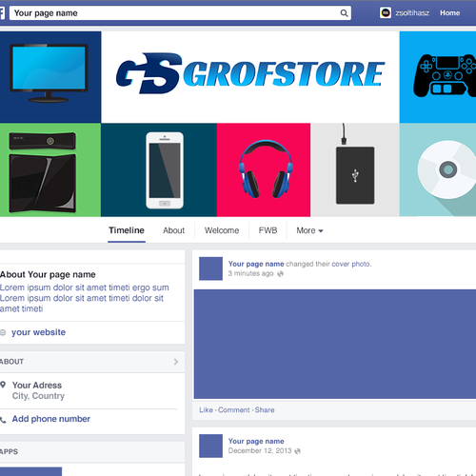Click the City, Country text

coord(38,396)
